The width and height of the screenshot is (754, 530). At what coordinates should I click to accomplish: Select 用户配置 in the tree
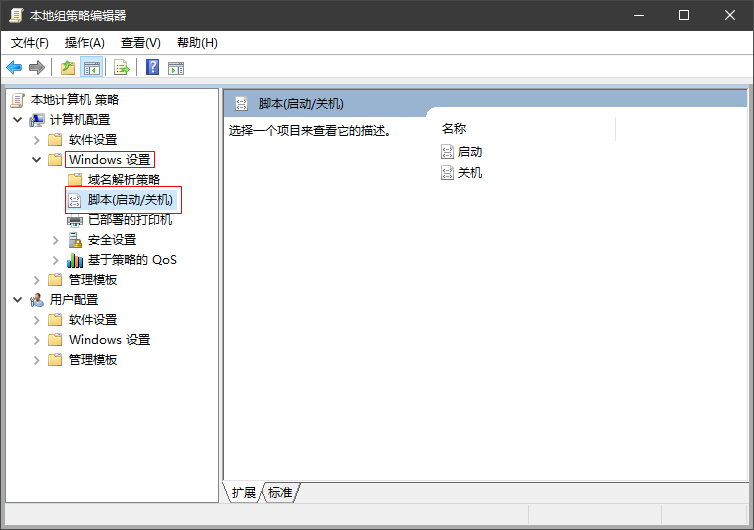pyautogui.click(x=74, y=300)
